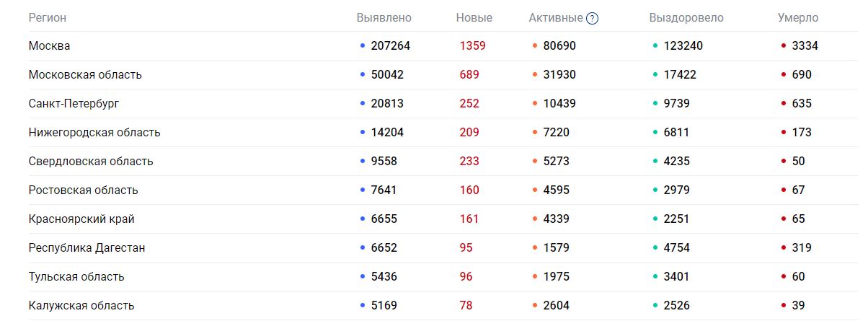Click Dagestan's deaths value 319
Image resolution: width=868 pixels, height=321 pixels.
point(801,247)
